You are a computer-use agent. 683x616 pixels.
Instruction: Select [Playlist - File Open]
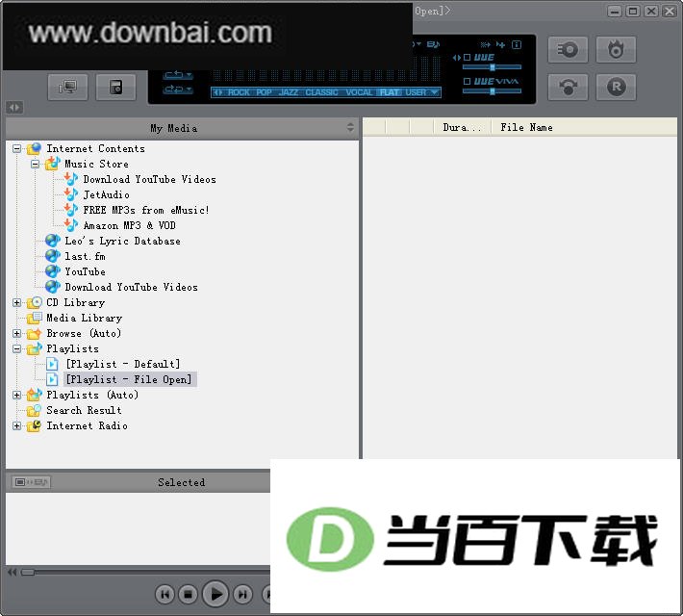click(129, 380)
